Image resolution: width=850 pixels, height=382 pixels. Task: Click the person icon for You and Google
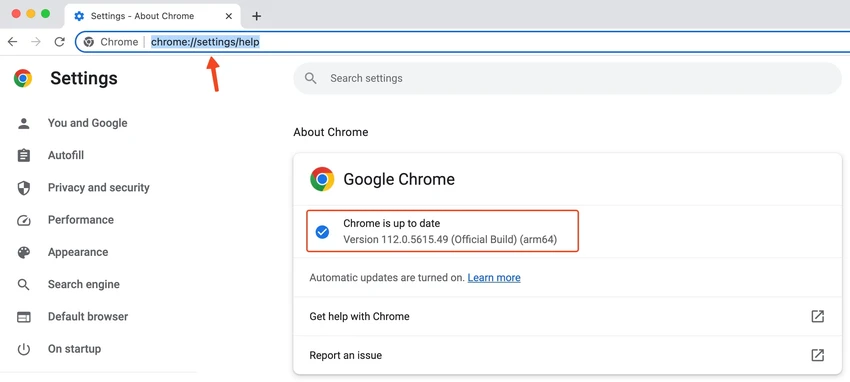[x=23, y=123]
